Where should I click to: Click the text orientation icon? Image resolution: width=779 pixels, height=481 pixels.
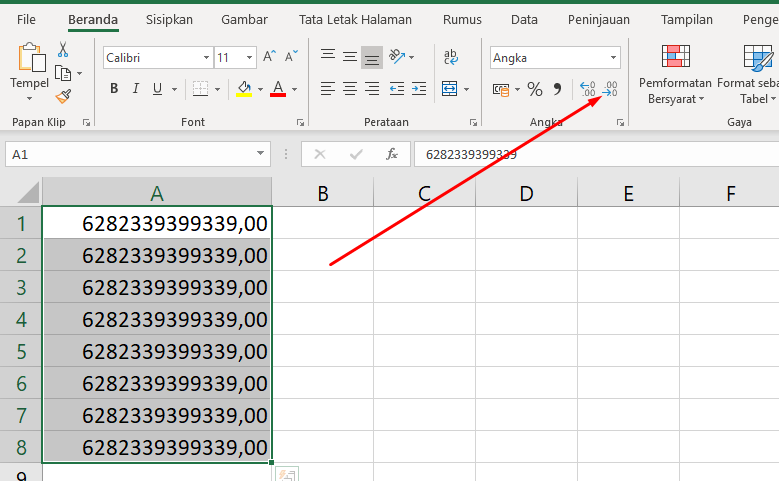click(397, 57)
